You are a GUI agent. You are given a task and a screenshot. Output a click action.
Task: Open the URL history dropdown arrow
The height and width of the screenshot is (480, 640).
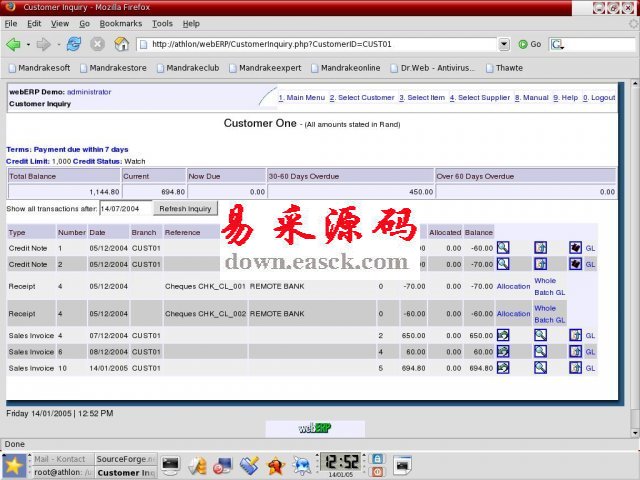pos(503,44)
